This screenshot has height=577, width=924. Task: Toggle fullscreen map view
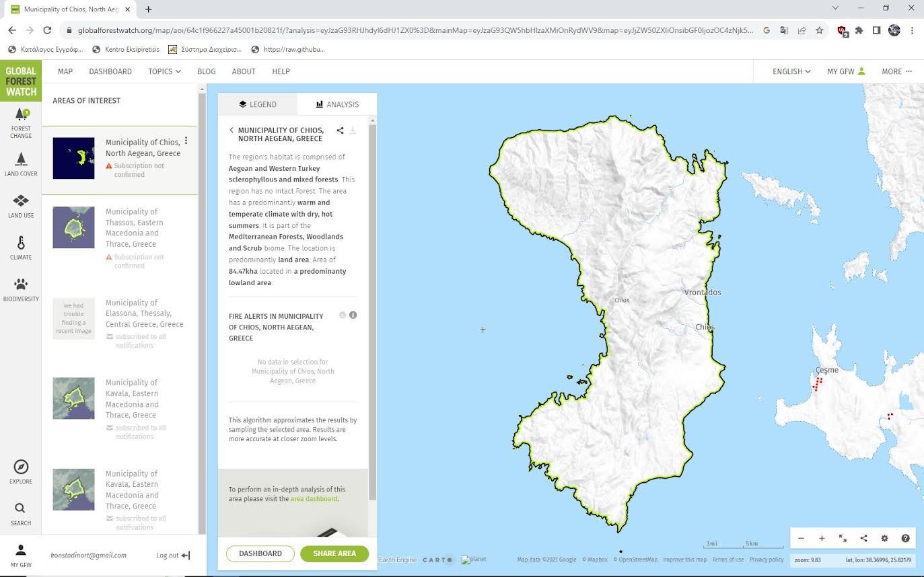pyautogui.click(x=843, y=539)
